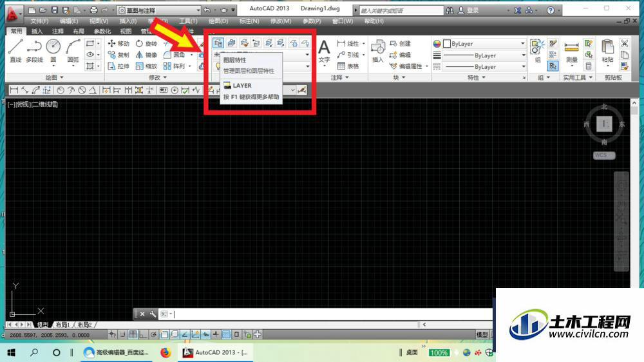This screenshot has height=362, width=644.
Task: Open the workspace dropdown 草图与注释
Action: click(x=159, y=10)
